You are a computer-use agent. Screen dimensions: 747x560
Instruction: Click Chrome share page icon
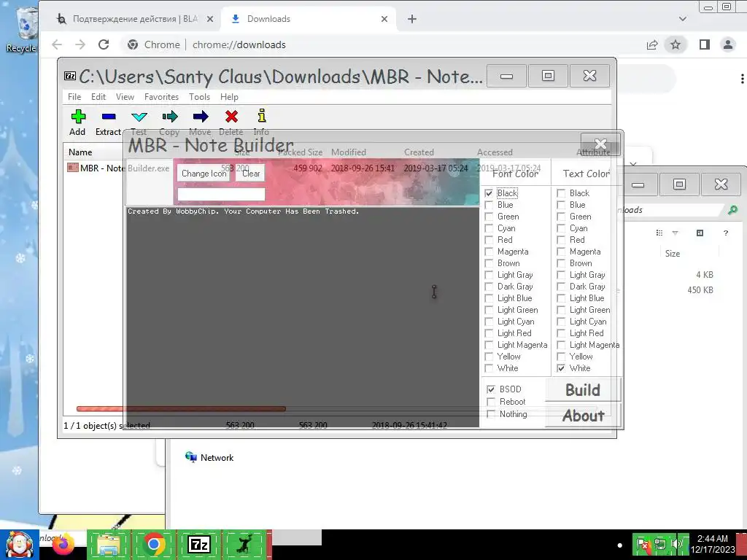pyautogui.click(x=651, y=44)
